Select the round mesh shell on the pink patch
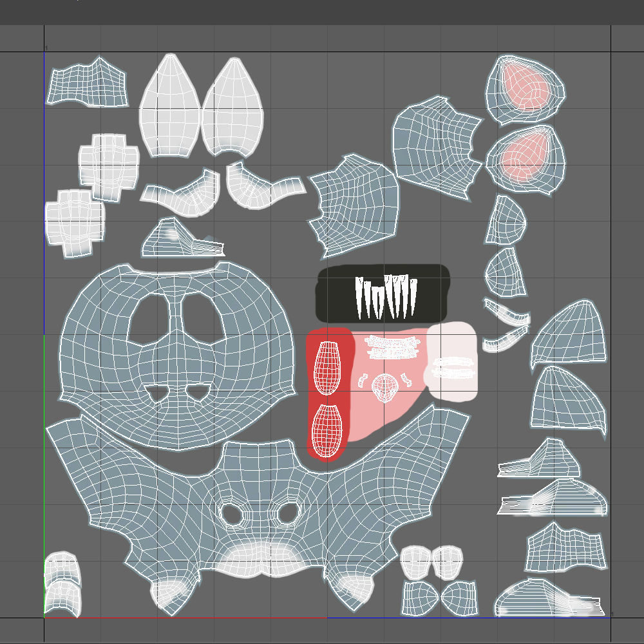This screenshot has width=644, height=644. click(385, 388)
